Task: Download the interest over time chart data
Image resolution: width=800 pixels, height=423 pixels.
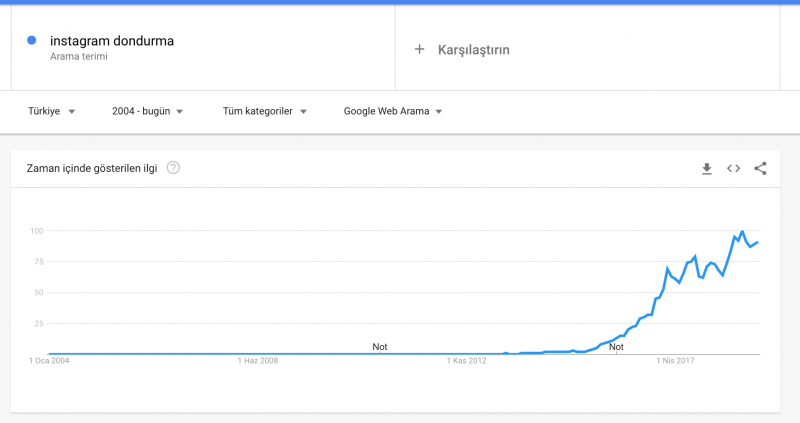Action: 707,169
